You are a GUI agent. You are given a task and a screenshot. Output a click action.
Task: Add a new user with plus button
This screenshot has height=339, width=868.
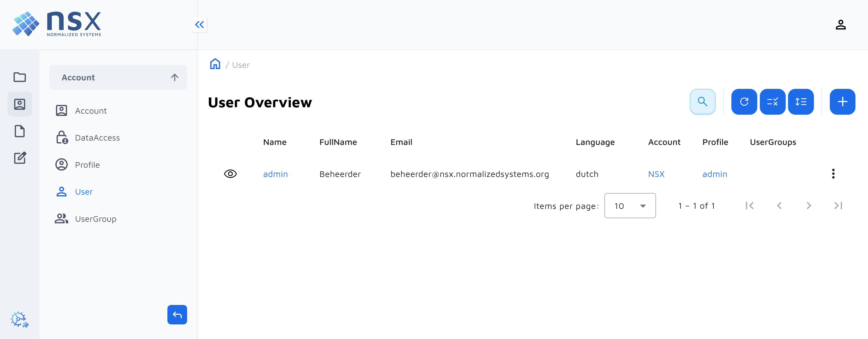[842, 102]
